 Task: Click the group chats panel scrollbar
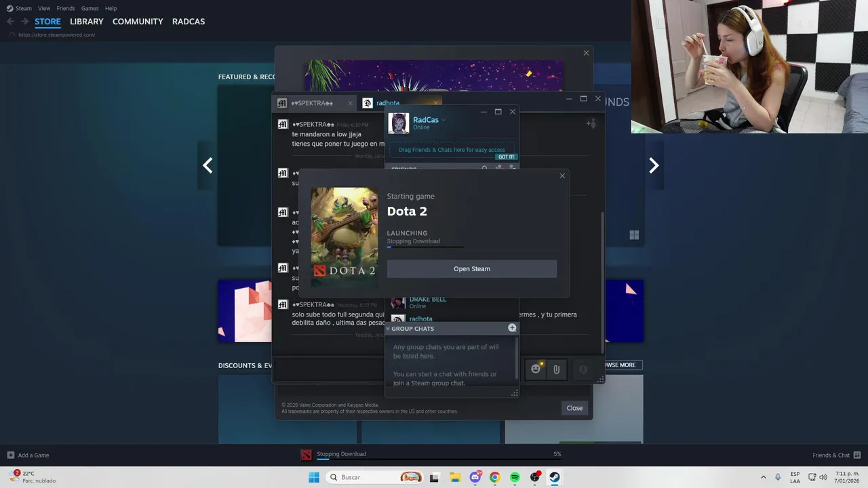[x=517, y=357]
